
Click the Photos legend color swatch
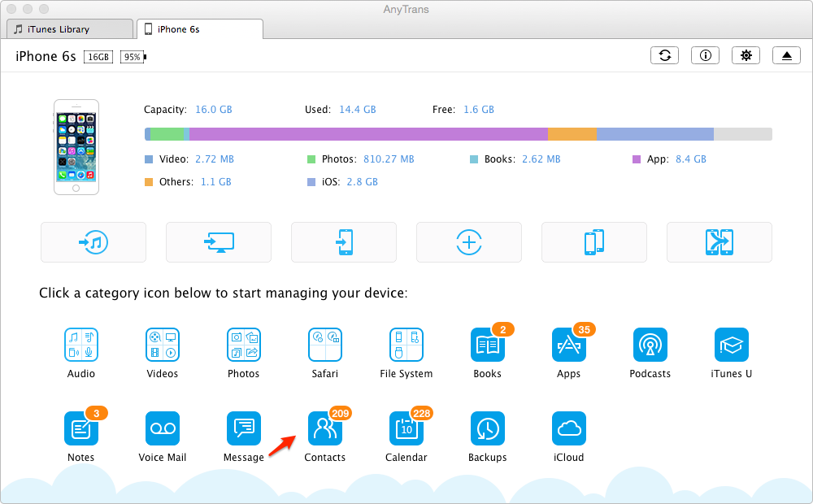[311, 159]
